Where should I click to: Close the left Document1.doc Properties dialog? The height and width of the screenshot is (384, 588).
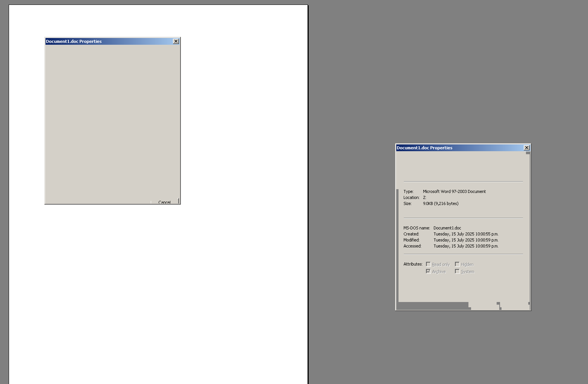pyautogui.click(x=176, y=41)
